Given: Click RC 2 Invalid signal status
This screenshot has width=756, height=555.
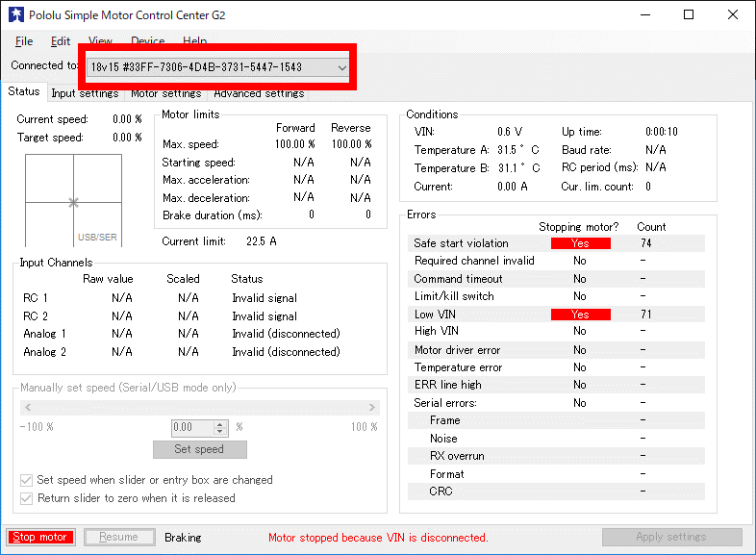Looking at the screenshot, I should pos(265,316).
